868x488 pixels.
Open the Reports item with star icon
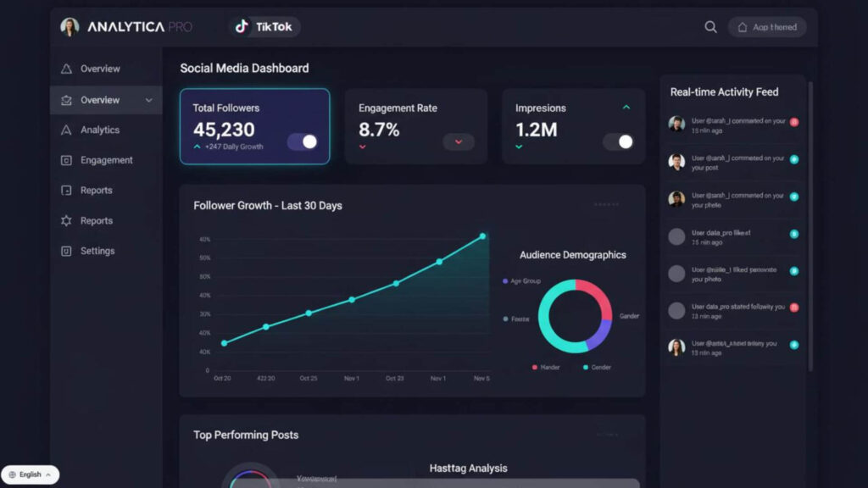click(x=106, y=221)
